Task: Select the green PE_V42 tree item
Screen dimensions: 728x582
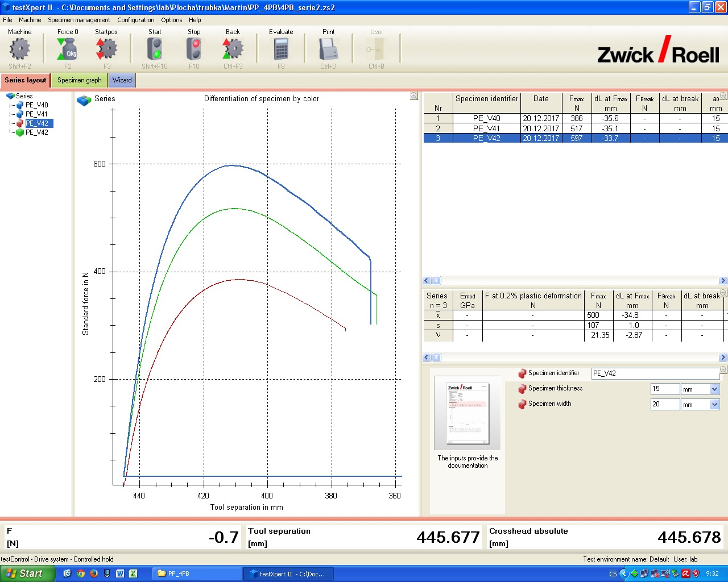Action: coord(36,132)
